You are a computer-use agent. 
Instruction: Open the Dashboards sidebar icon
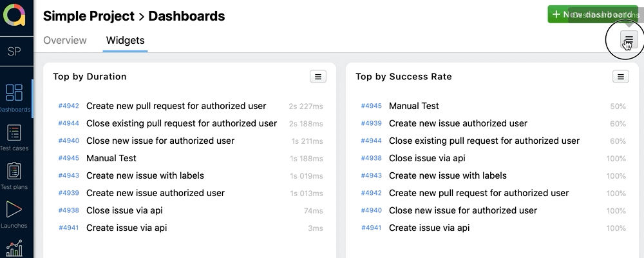point(14,97)
